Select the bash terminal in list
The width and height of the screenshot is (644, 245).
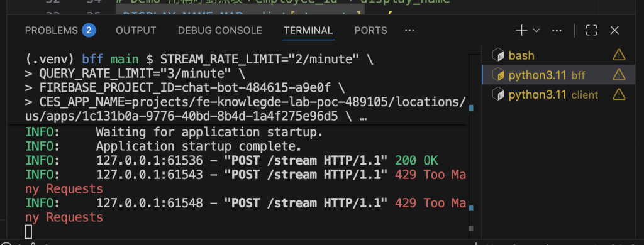(x=558, y=55)
